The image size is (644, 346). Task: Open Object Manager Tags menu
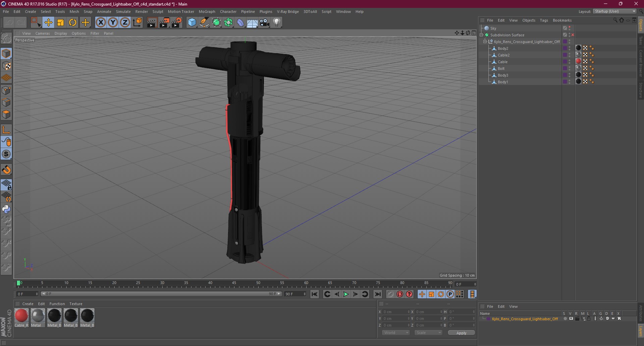tap(544, 20)
